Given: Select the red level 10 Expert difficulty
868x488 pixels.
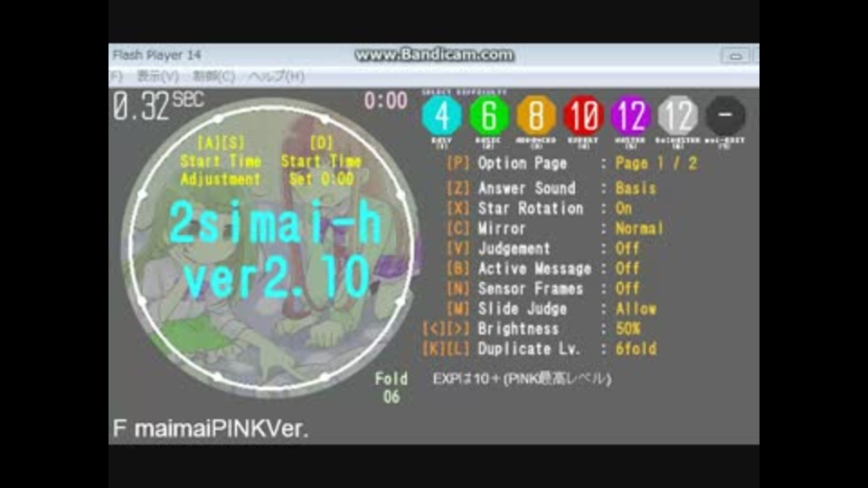Looking at the screenshot, I should tap(583, 116).
